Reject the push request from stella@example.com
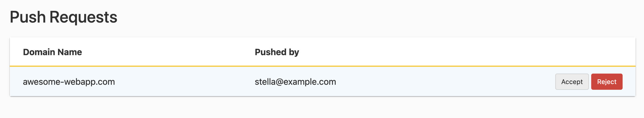 (606, 82)
